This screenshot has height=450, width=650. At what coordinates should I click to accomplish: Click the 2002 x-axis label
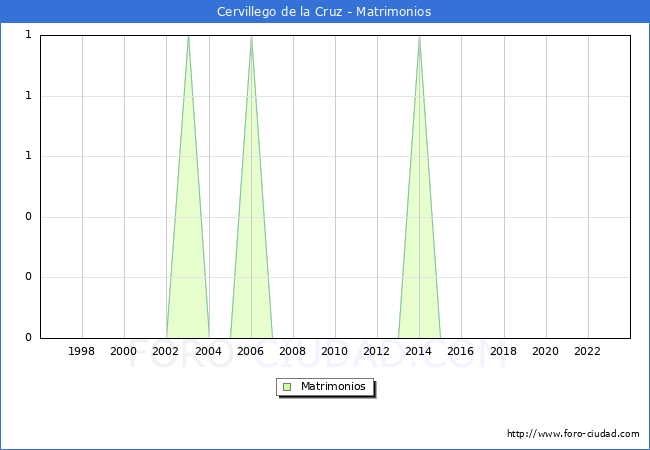pos(166,351)
